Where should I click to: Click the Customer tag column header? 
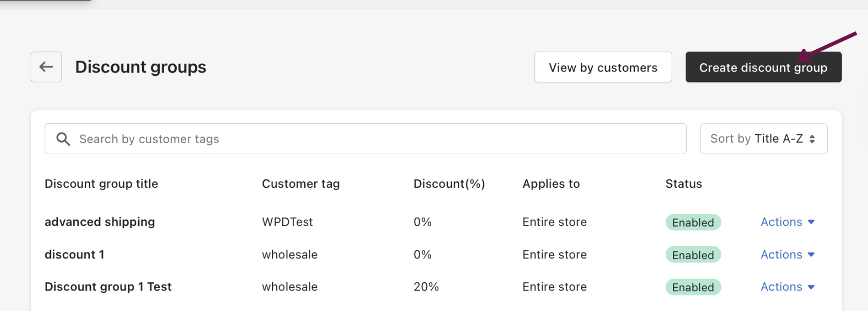[x=300, y=184]
